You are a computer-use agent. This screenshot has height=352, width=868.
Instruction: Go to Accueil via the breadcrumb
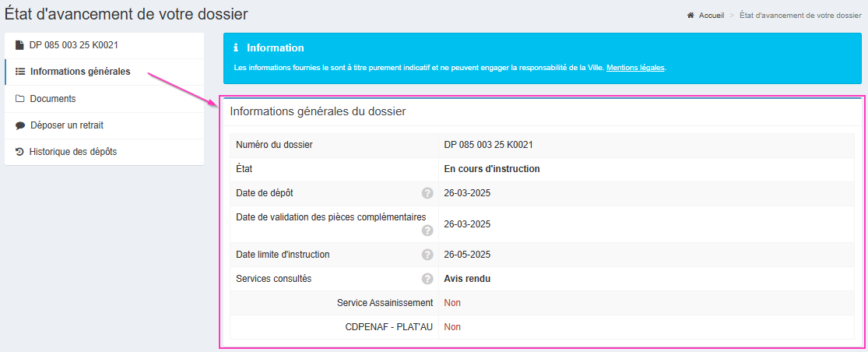click(x=712, y=15)
